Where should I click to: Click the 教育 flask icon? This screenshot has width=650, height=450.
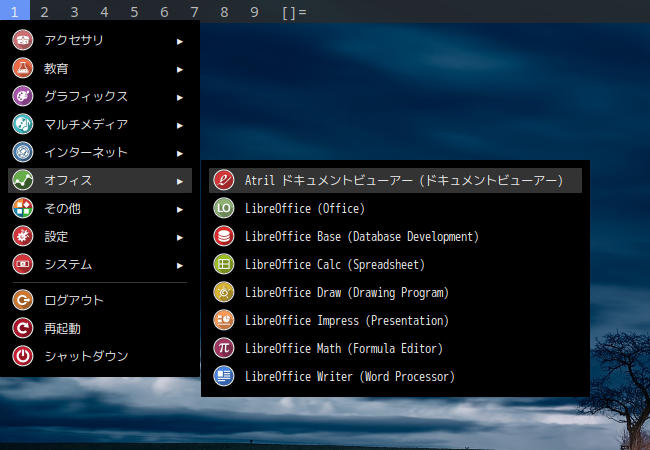click(22, 68)
